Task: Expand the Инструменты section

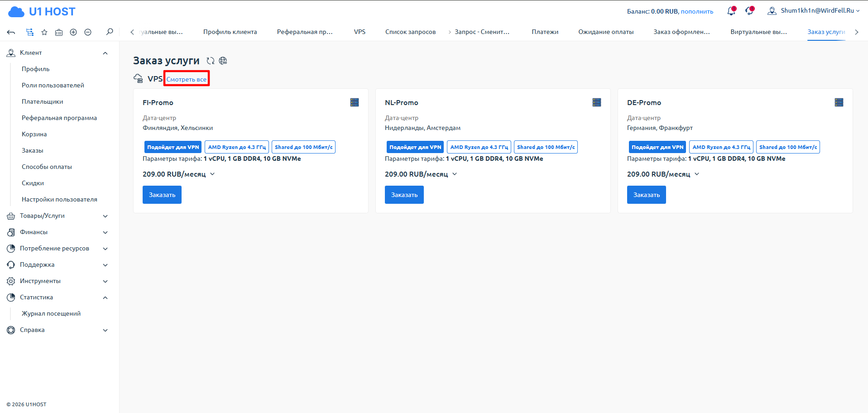Action: pyautogui.click(x=105, y=281)
